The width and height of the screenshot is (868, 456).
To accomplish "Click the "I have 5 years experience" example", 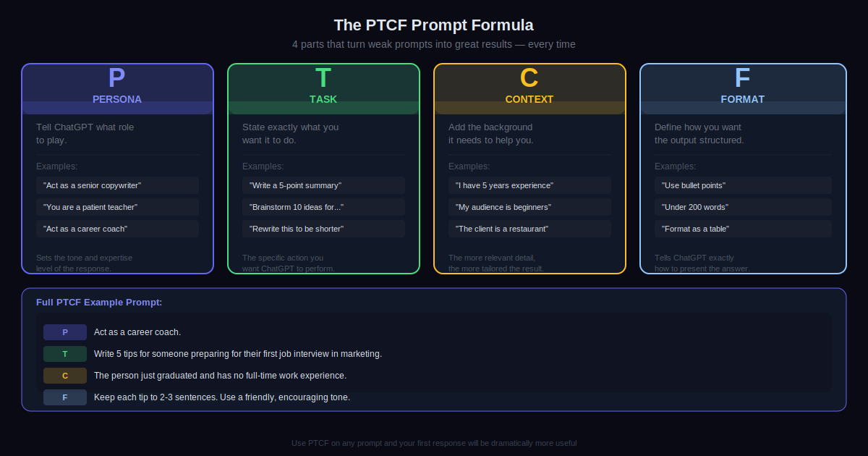I will pyautogui.click(x=529, y=185).
